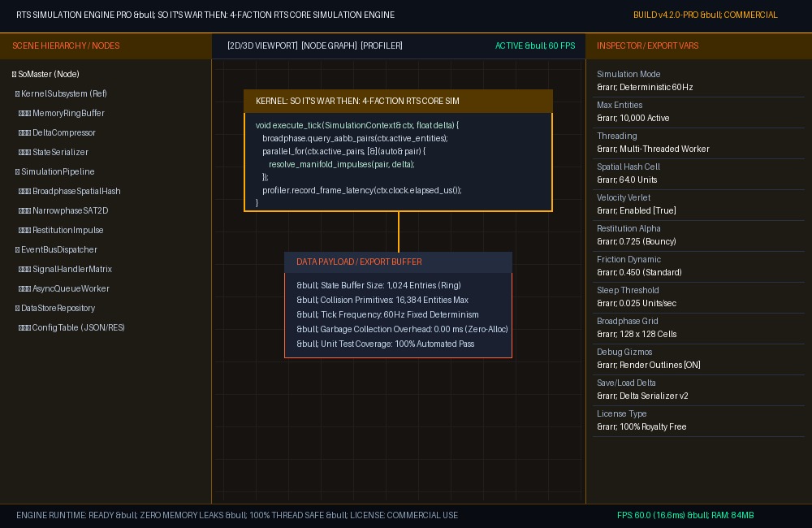Screen dimensions: 812x528
Task: Click the 'resolve_manifold_impulses(pair, delta)' code line
Action: click(x=342, y=164)
